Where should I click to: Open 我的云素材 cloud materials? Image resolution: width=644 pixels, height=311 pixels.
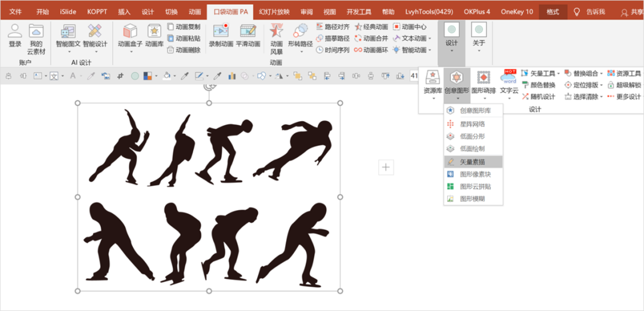(x=36, y=39)
